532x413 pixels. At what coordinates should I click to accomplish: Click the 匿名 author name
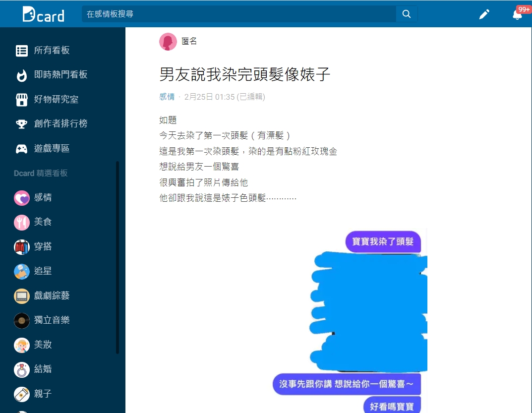(189, 42)
